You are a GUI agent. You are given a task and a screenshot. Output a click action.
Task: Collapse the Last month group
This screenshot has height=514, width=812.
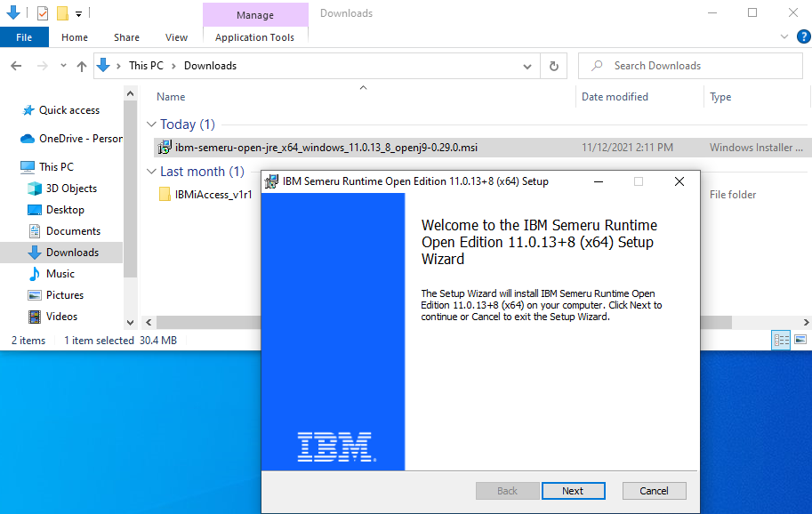[x=151, y=172]
